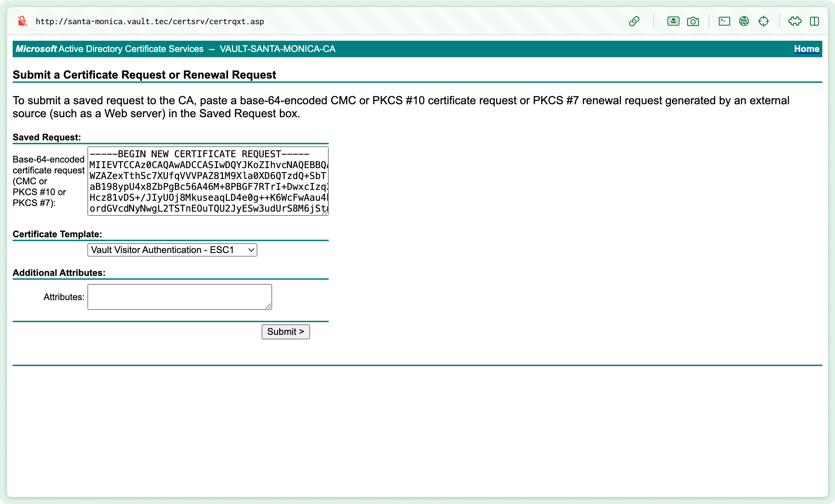Click the insecure connection lock icon

point(22,21)
